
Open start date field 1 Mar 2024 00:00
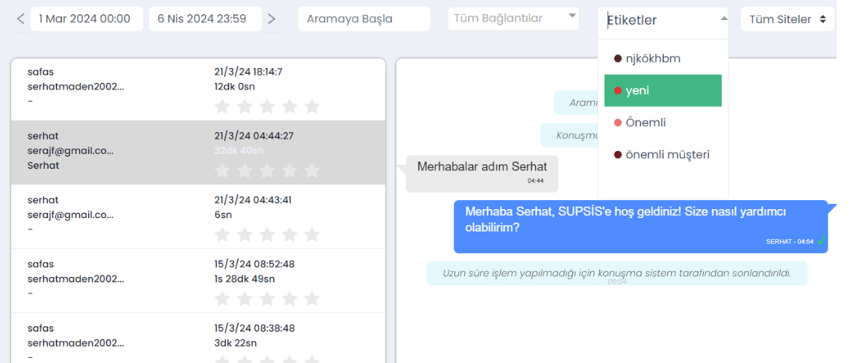(87, 19)
